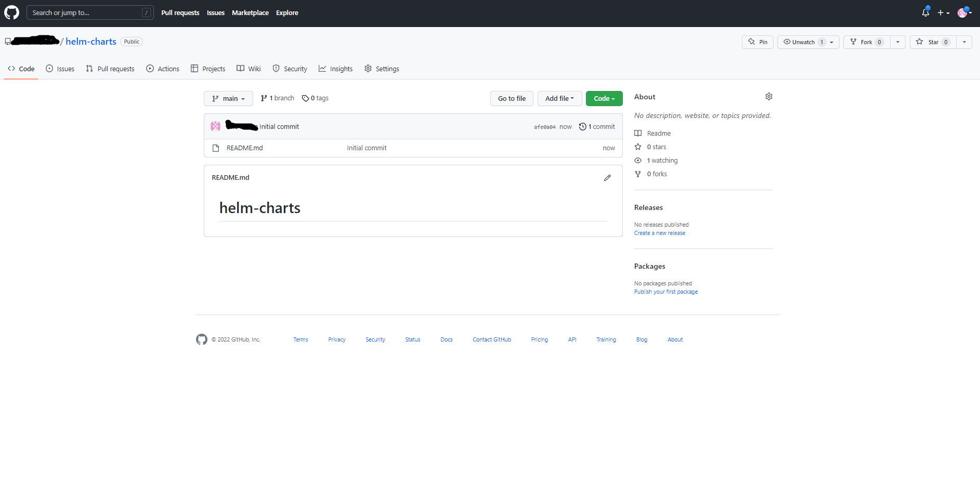Open the Projects tab
This screenshot has height=499, width=980.
point(208,69)
